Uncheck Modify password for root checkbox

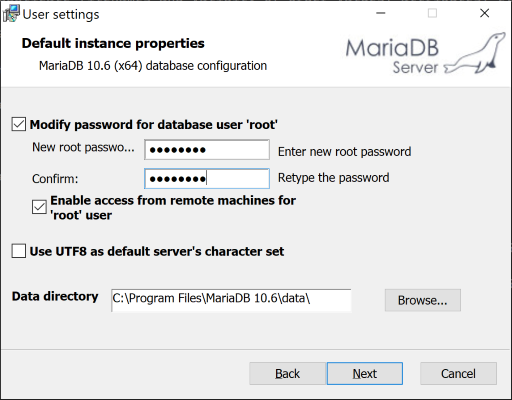click(19, 124)
